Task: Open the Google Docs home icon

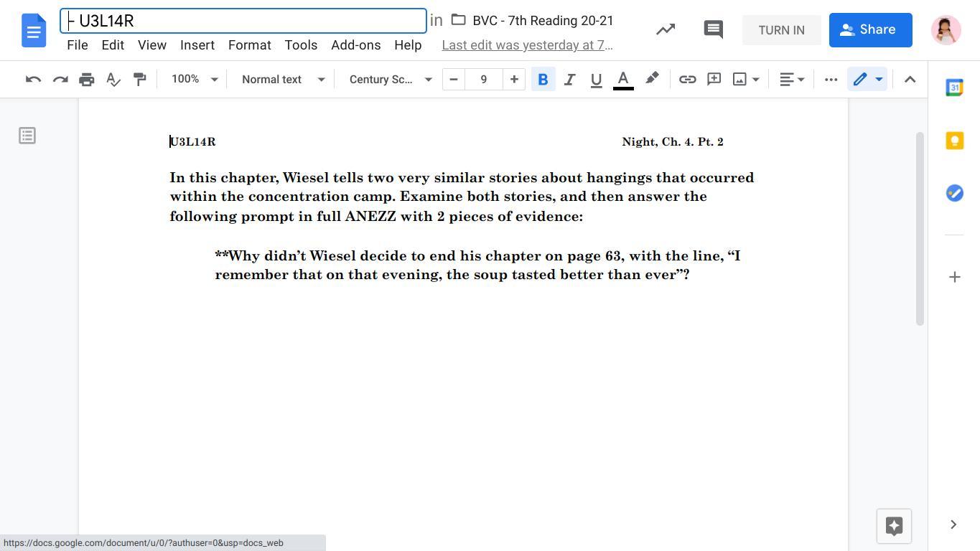Action: point(34,30)
